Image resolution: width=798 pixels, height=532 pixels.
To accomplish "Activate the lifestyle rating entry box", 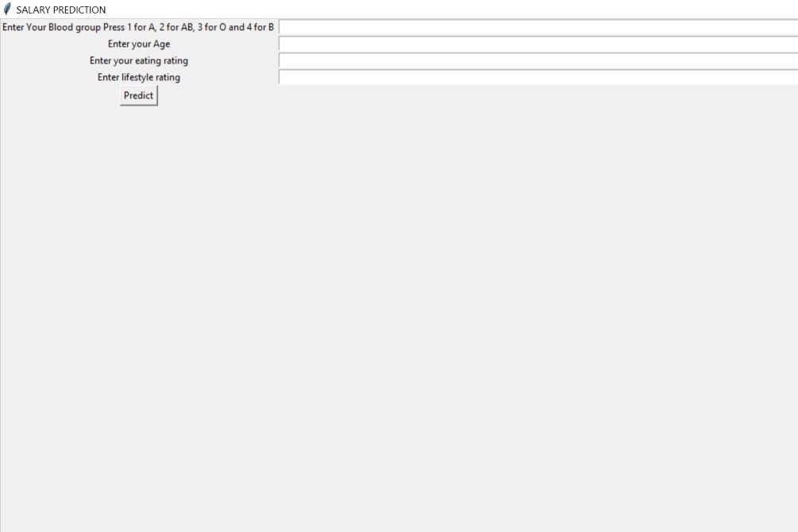I will coord(538,77).
